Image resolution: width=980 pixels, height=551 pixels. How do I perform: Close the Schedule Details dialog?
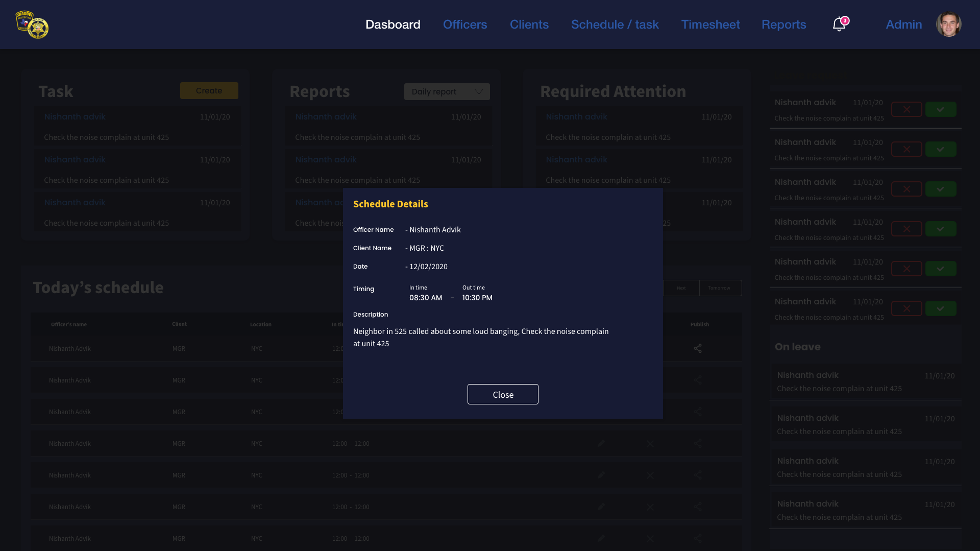pyautogui.click(x=503, y=394)
